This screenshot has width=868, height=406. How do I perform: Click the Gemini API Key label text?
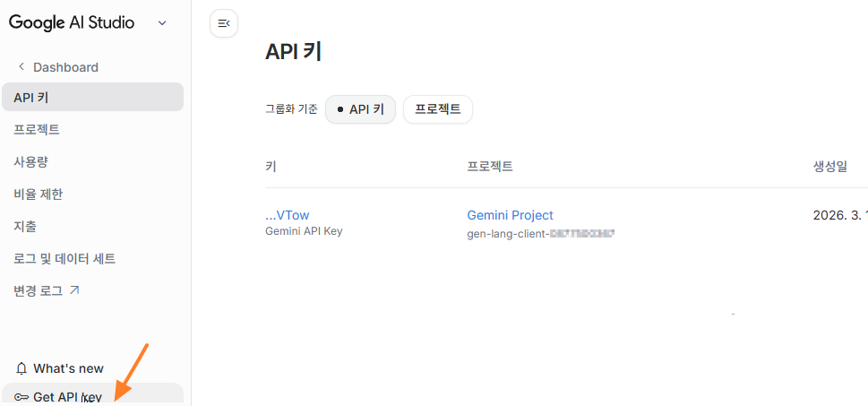(304, 231)
